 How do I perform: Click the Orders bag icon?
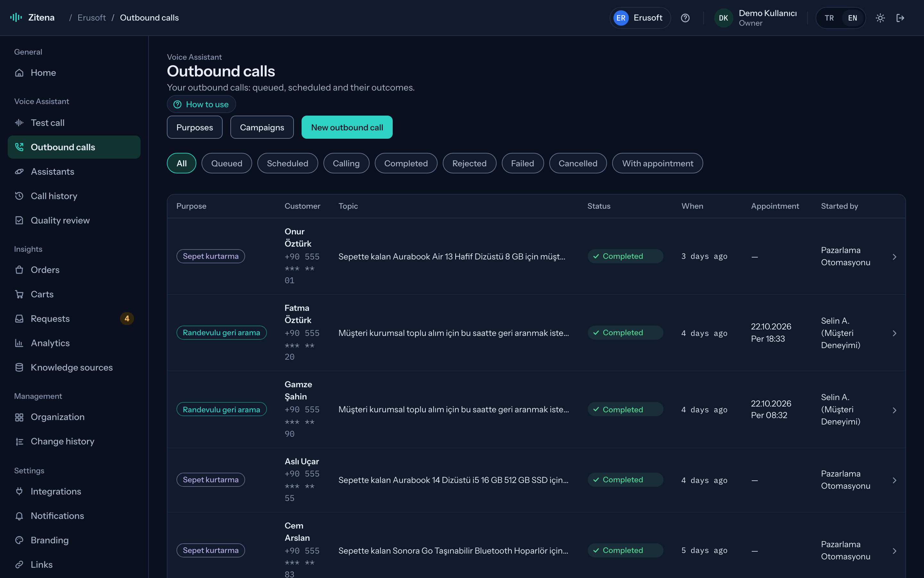pyautogui.click(x=19, y=270)
